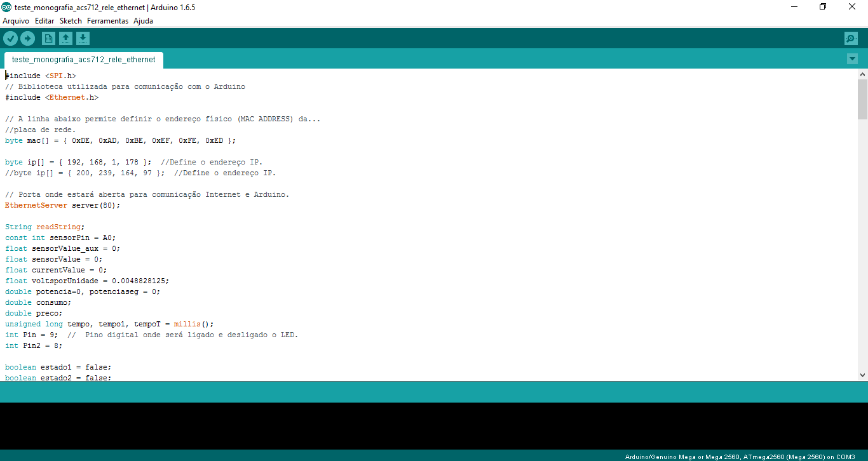This screenshot has width=868, height=461.
Task: Click 'float voltsporUnidade = 0.0048828125;' line
Action: 87,281
